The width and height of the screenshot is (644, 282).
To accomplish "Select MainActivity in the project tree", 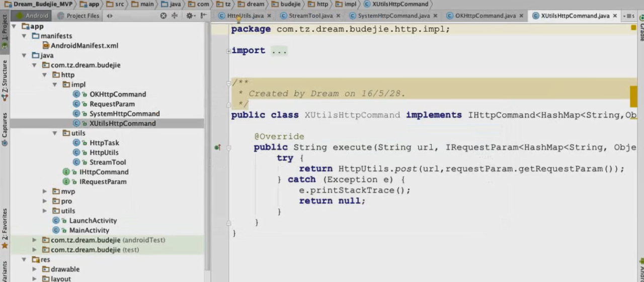I will tap(89, 230).
